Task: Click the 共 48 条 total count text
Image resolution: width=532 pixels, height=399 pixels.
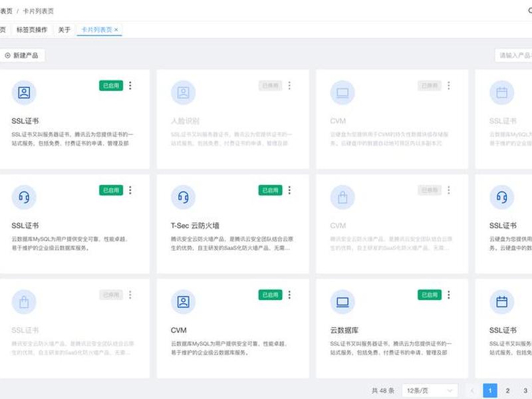Action: (383, 390)
